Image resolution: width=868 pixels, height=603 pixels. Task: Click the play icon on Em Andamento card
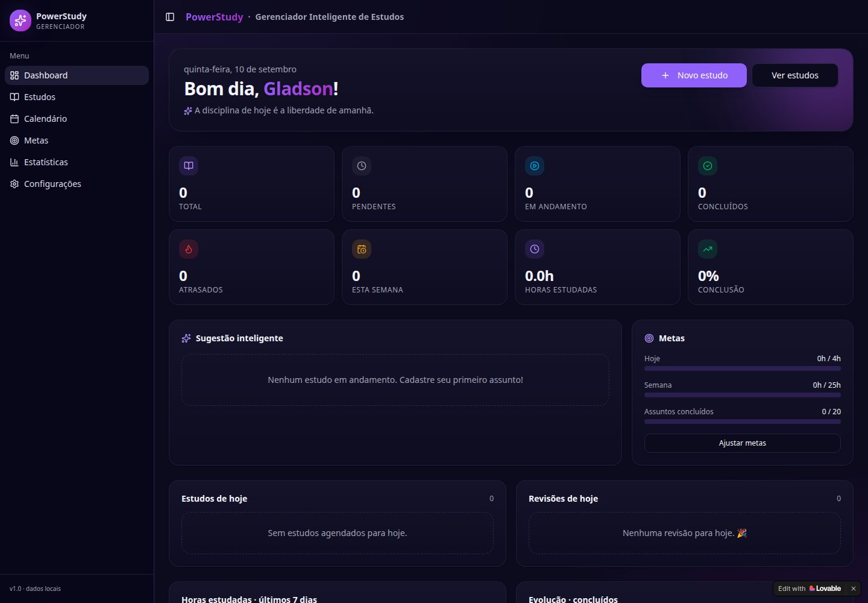coord(535,166)
